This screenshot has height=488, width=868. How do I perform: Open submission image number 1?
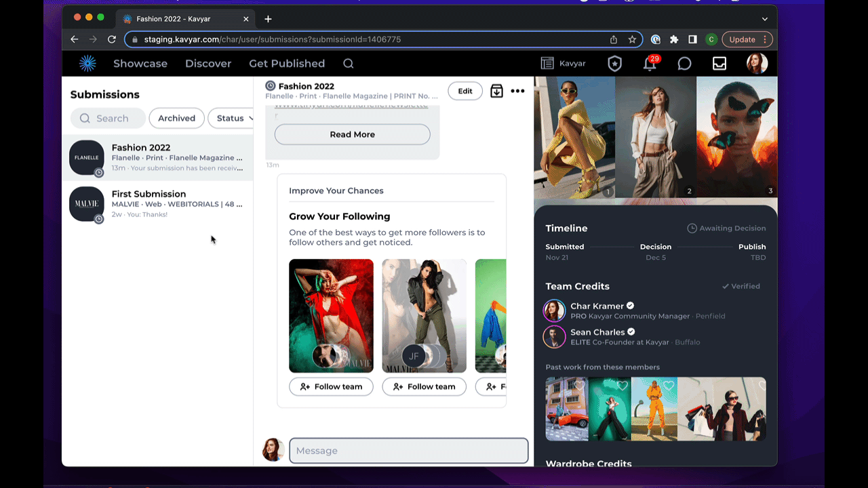(574, 137)
